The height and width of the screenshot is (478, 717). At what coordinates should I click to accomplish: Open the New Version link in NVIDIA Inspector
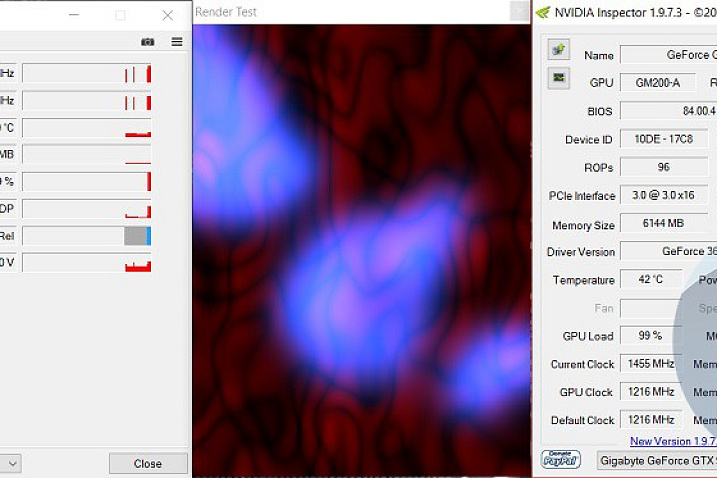[x=673, y=441]
